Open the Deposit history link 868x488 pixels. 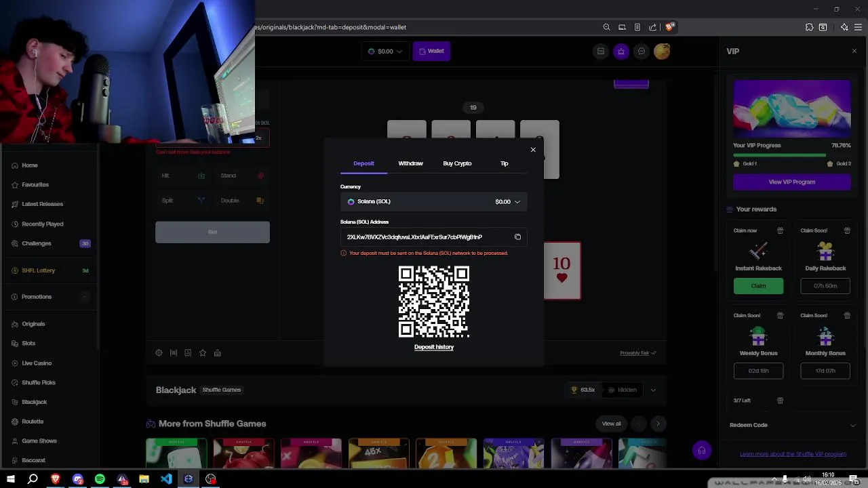pos(434,347)
